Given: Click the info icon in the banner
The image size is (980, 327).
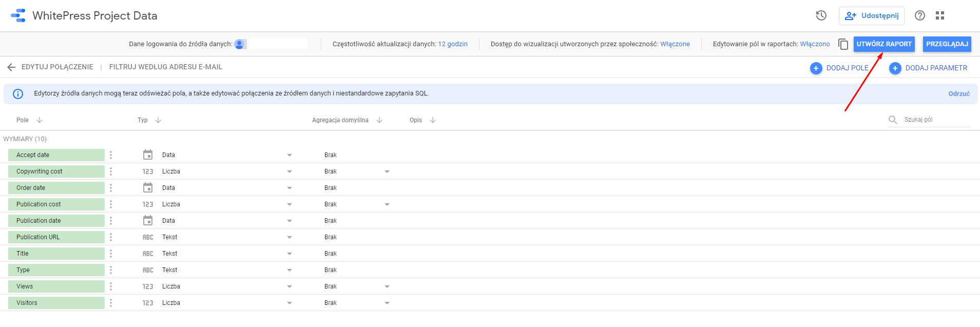Looking at the screenshot, I should point(18,94).
